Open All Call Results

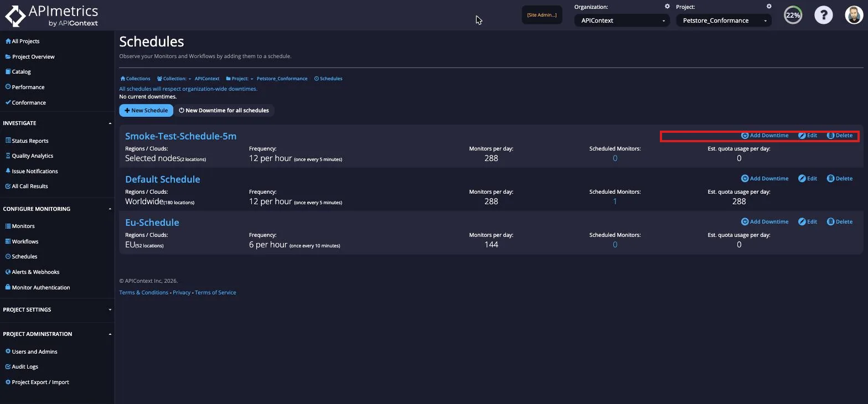click(27, 186)
